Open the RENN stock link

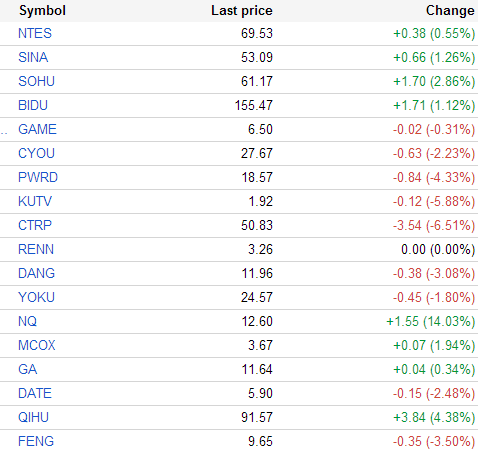pos(36,249)
